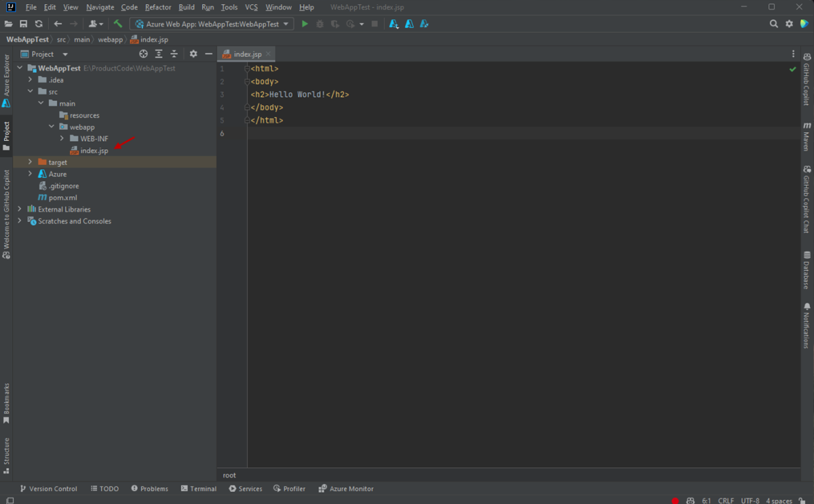Click webapp in the breadcrumb bar

pos(110,39)
